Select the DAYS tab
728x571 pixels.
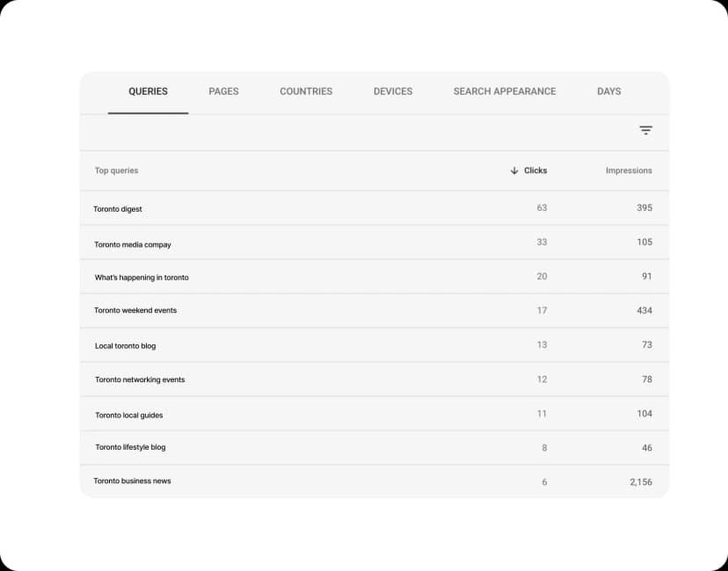[608, 91]
